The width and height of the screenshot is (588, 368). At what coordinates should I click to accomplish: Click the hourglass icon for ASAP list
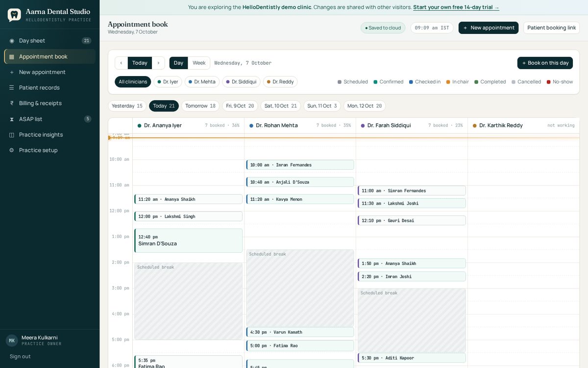[12, 119]
